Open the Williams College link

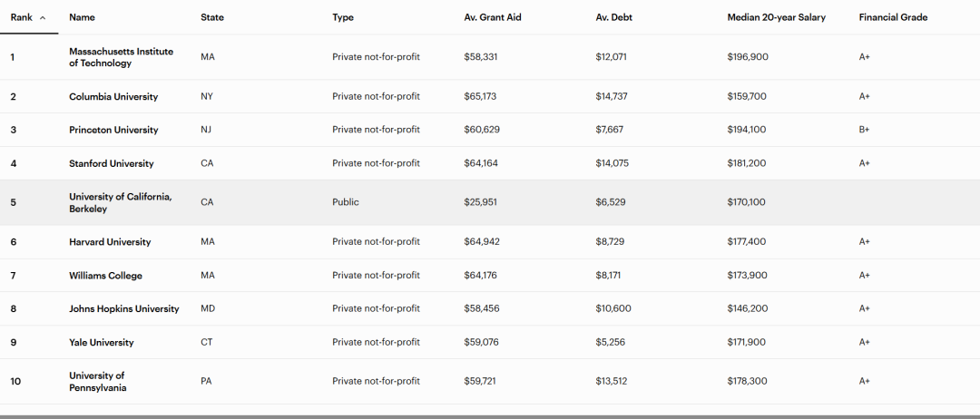click(x=105, y=276)
